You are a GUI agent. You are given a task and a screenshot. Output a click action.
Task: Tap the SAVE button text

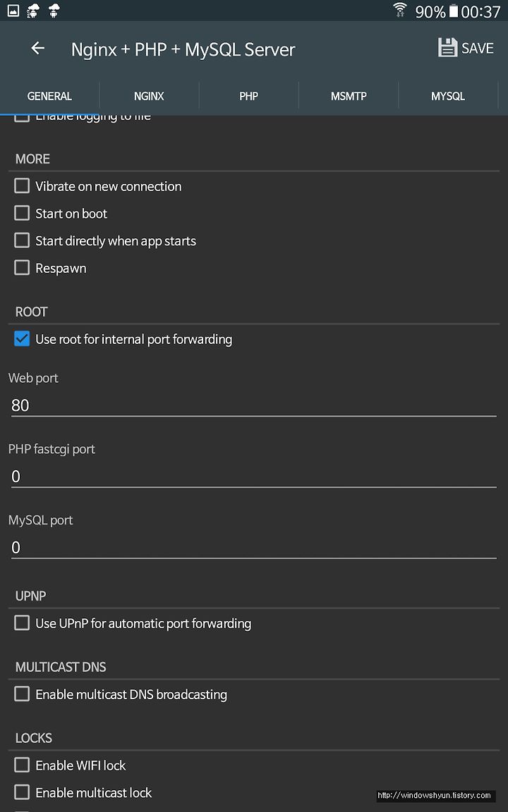pyautogui.click(x=478, y=48)
